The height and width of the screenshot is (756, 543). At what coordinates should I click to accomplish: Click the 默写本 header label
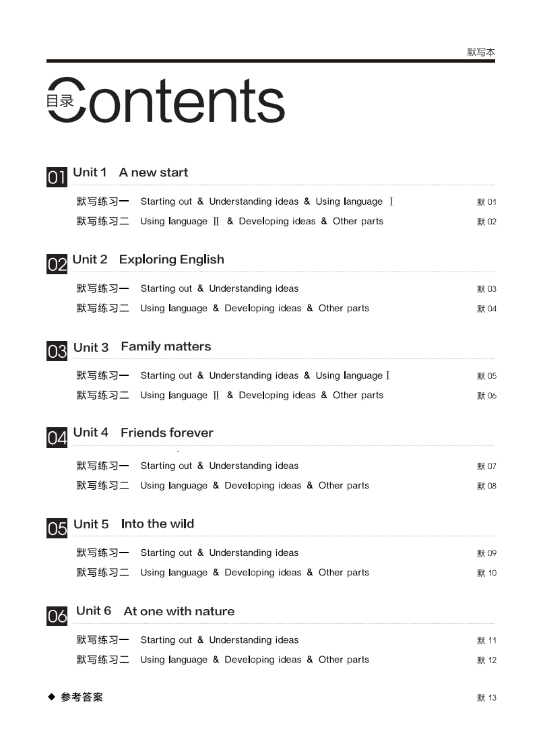(x=480, y=52)
